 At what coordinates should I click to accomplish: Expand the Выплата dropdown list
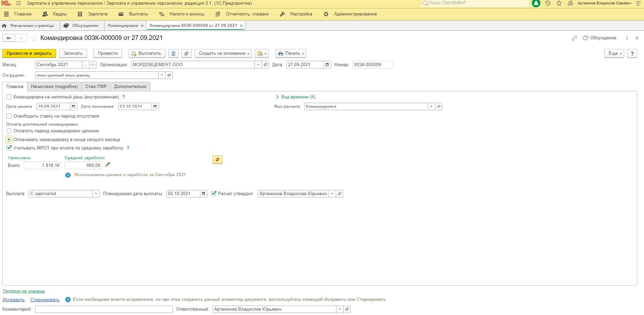click(96, 194)
